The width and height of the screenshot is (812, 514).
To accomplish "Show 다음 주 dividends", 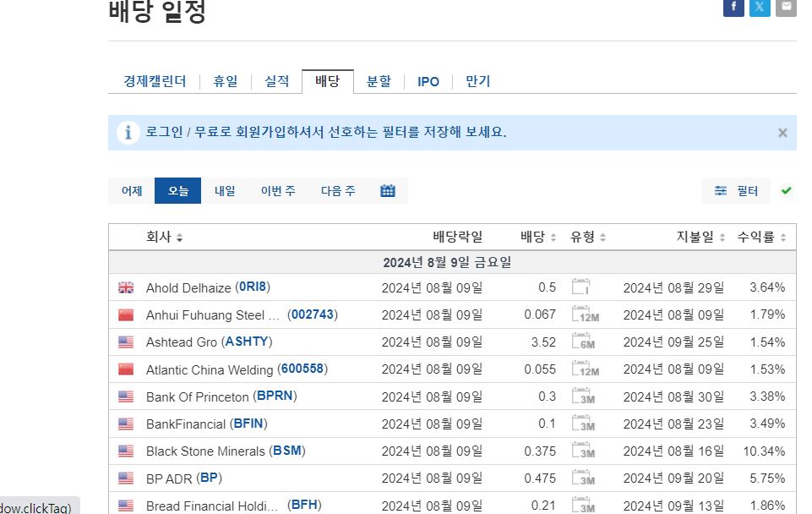I will [x=338, y=191].
